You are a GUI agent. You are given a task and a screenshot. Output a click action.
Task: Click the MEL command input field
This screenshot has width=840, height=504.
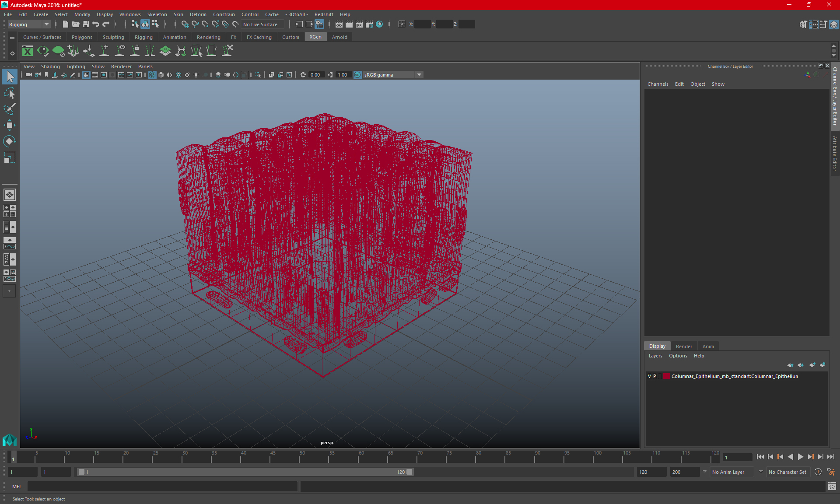[x=162, y=486]
